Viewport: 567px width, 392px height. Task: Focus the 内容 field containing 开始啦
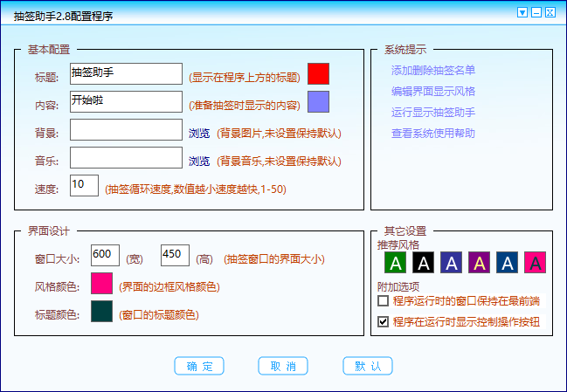(x=126, y=101)
